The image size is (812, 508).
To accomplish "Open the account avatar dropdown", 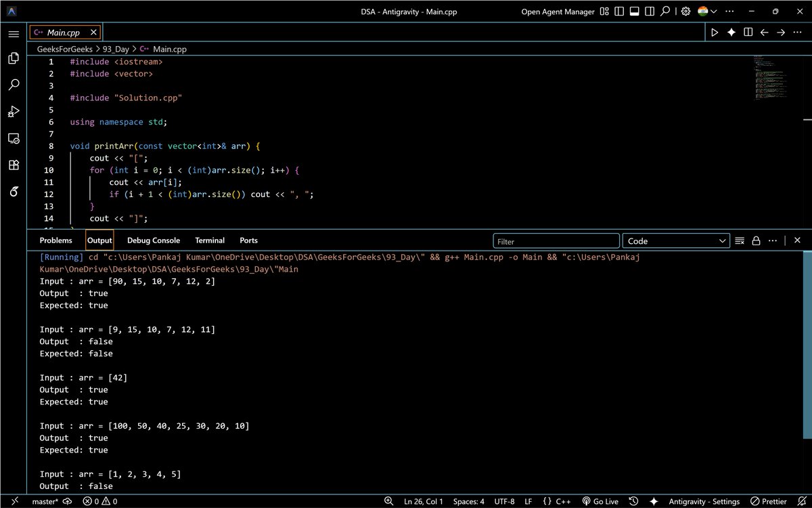I will pos(707,12).
